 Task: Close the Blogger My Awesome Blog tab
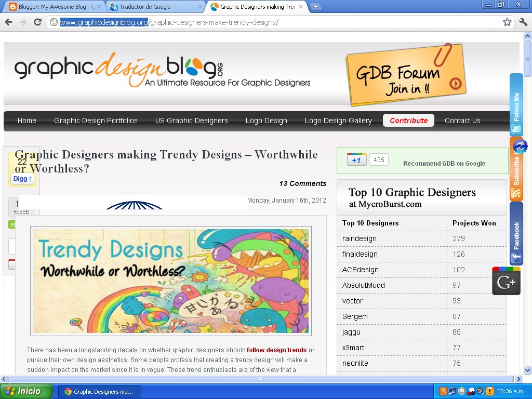(99, 7)
